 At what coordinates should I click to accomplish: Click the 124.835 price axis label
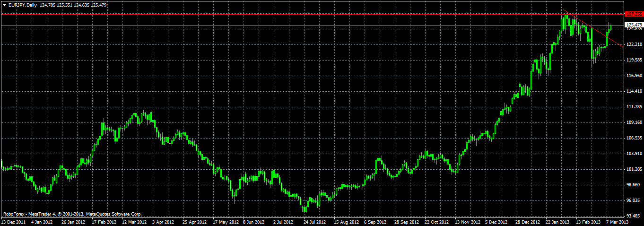point(633,29)
